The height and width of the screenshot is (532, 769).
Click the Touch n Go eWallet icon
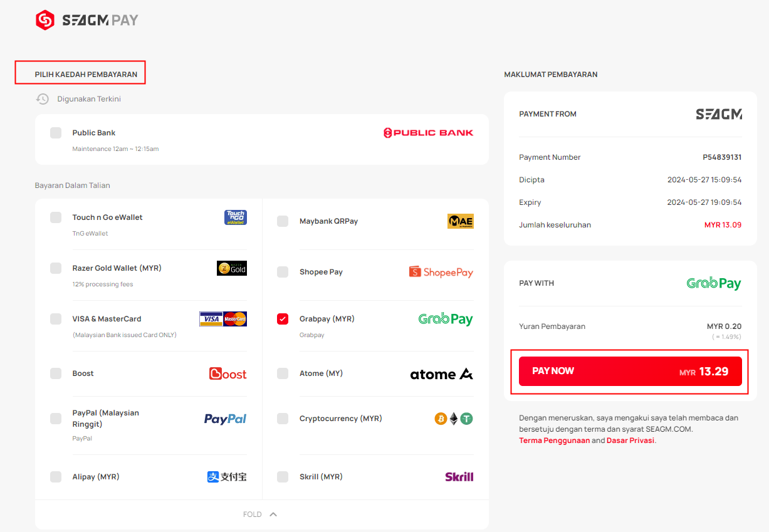236,217
